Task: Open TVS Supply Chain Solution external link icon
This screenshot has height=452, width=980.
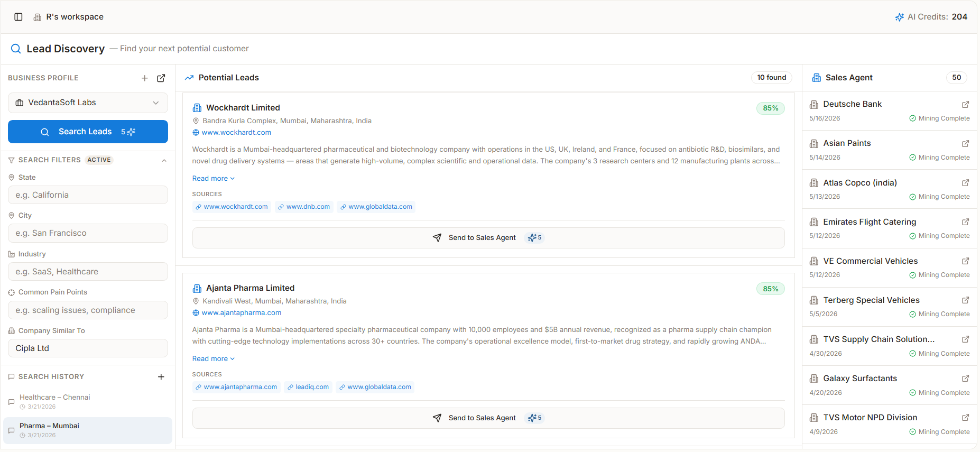Action: tap(965, 339)
